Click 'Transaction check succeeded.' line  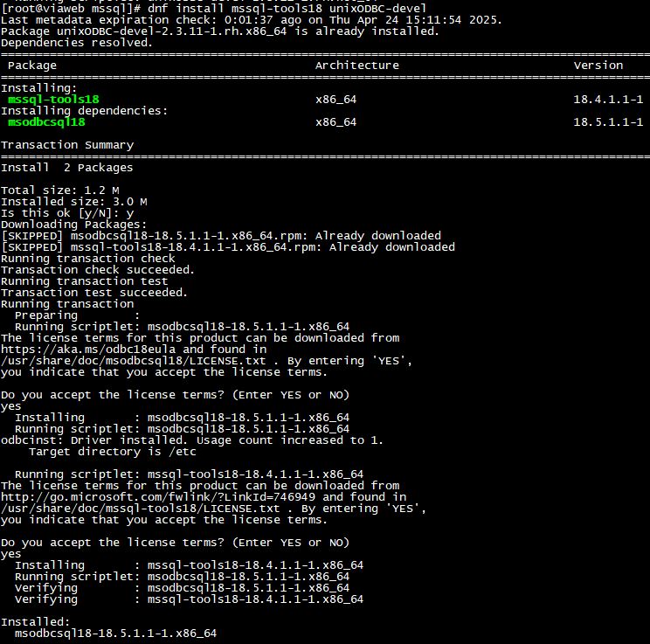[98, 270]
